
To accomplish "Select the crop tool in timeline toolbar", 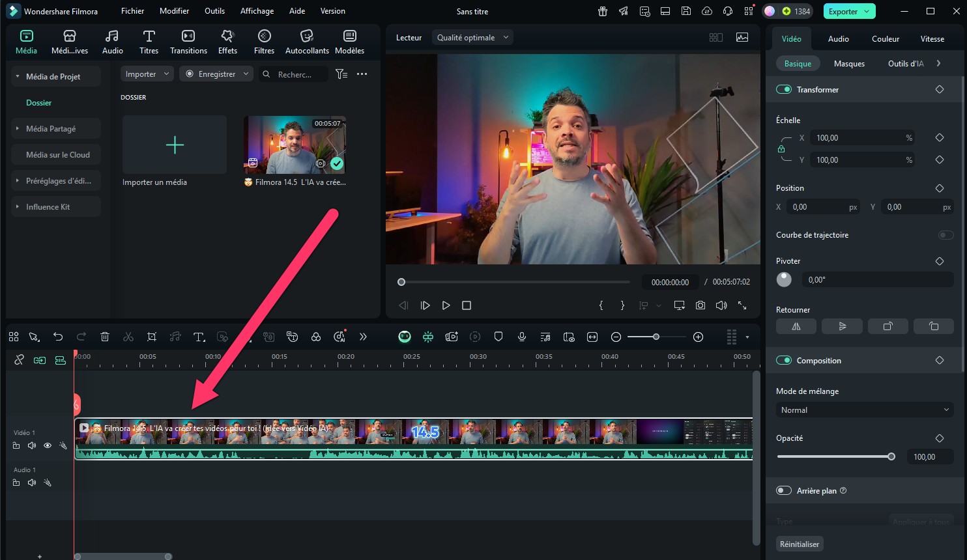I will point(152,337).
